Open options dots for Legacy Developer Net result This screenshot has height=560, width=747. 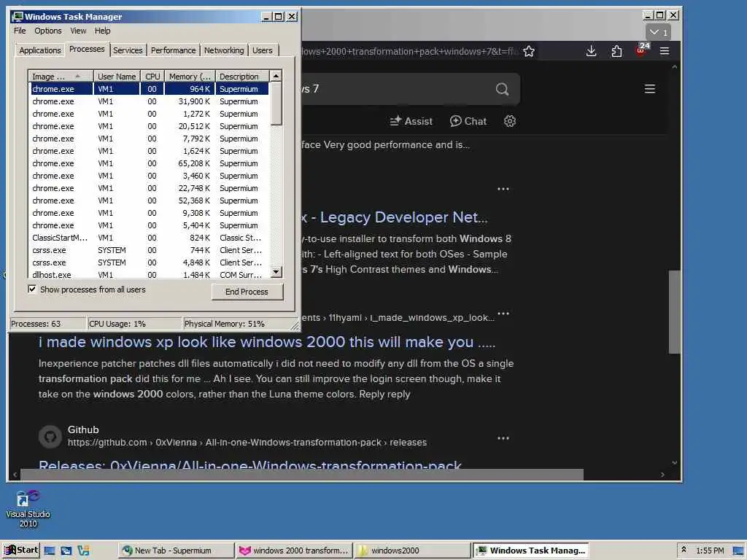click(x=503, y=189)
